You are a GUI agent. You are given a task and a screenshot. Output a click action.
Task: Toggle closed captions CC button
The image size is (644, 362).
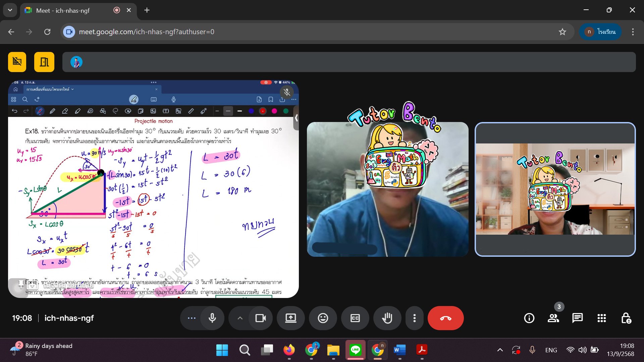click(355, 318)
